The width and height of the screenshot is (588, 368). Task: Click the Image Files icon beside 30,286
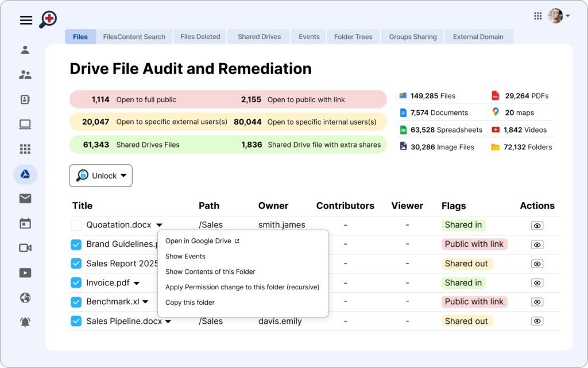[403, 146]
